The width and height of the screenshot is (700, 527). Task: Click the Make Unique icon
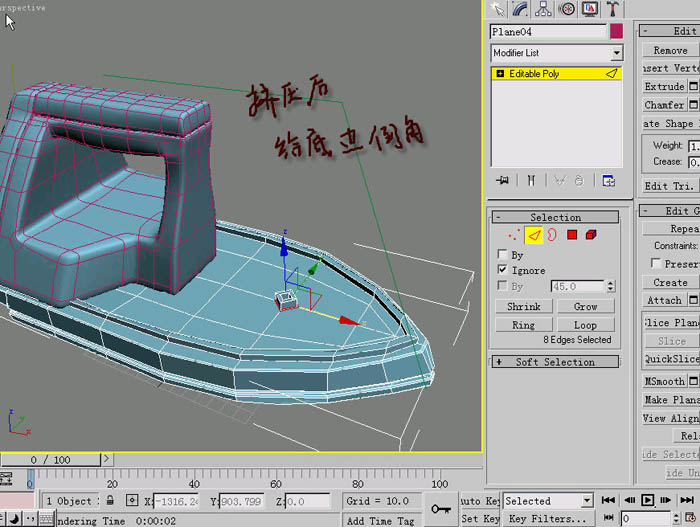click(x=559, y=180)
